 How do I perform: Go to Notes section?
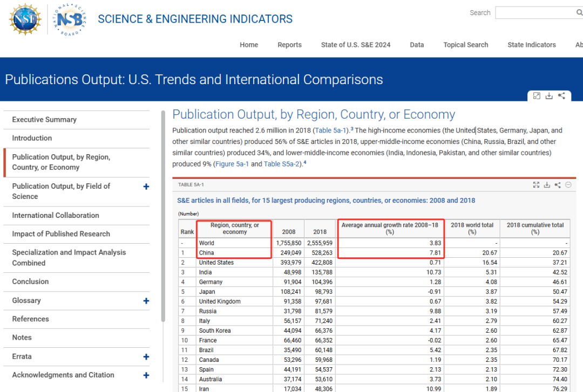coord(22,338)
